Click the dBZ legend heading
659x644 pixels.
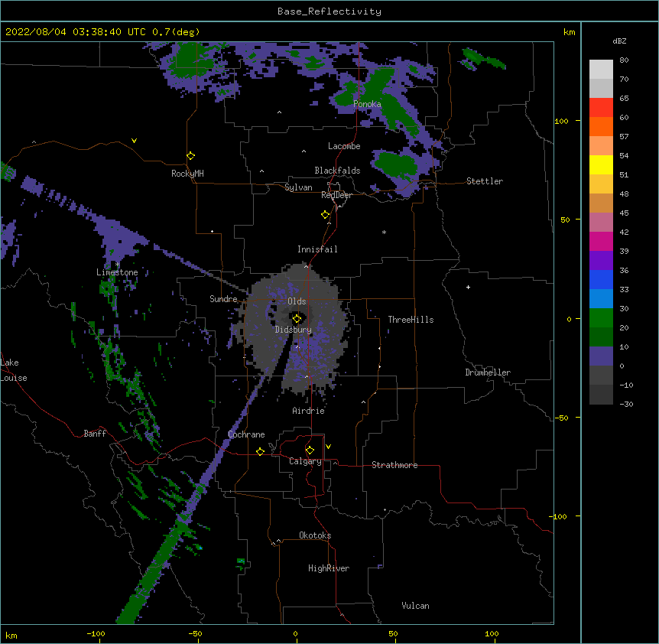[619, 41]
